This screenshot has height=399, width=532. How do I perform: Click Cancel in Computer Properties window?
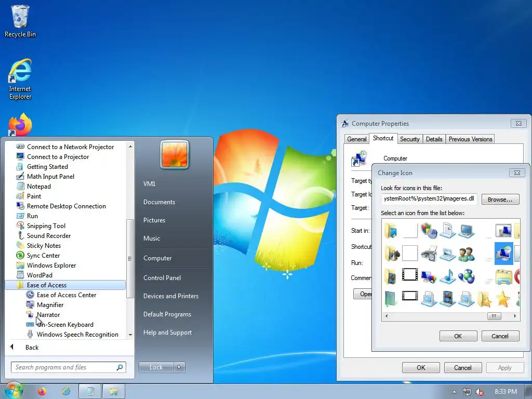click(x=463, y=367)
